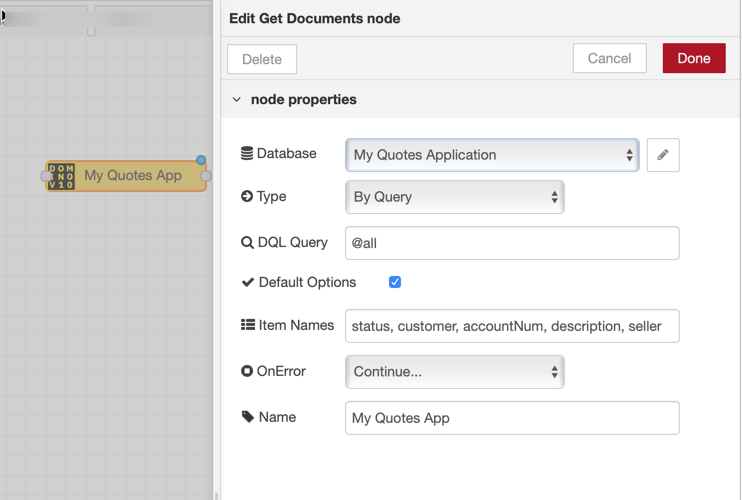Click the Delete button

(x=262, y=59)
